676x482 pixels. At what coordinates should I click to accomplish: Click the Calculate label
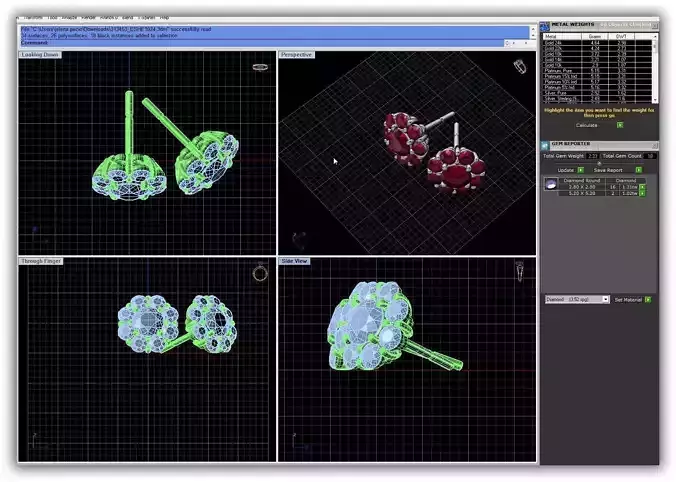tap(586, 125)
